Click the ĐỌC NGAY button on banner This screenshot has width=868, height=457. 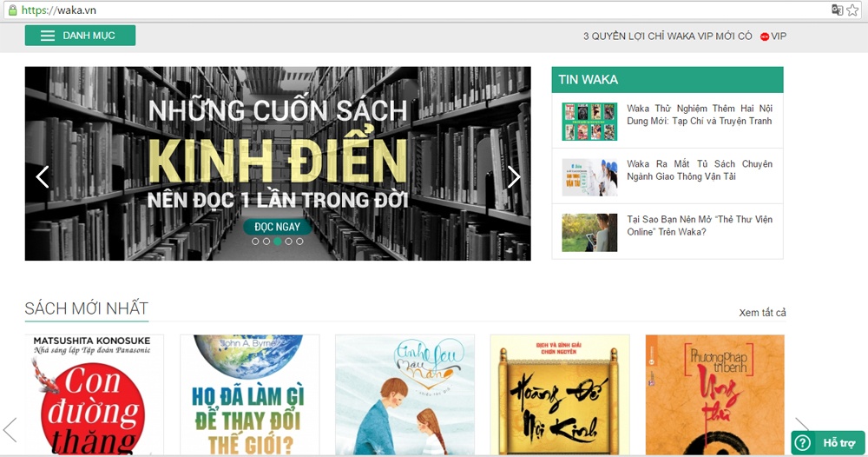click(278, 227)
